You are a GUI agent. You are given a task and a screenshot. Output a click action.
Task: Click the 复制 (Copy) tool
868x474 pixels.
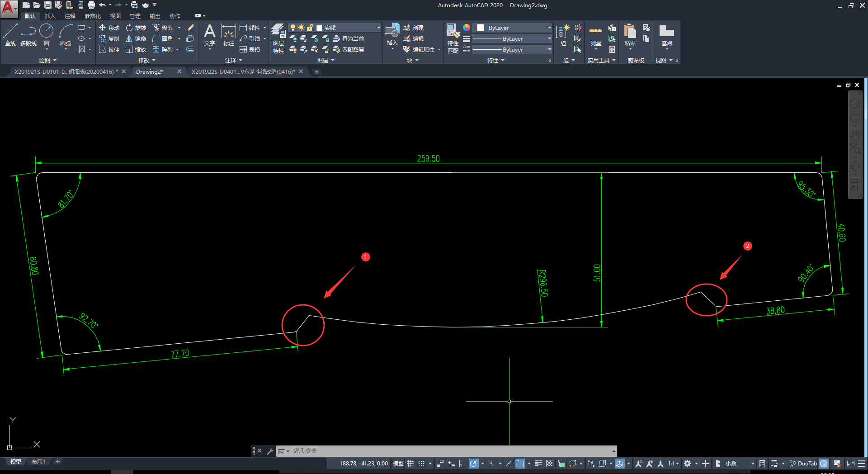(x=109, y=38)
